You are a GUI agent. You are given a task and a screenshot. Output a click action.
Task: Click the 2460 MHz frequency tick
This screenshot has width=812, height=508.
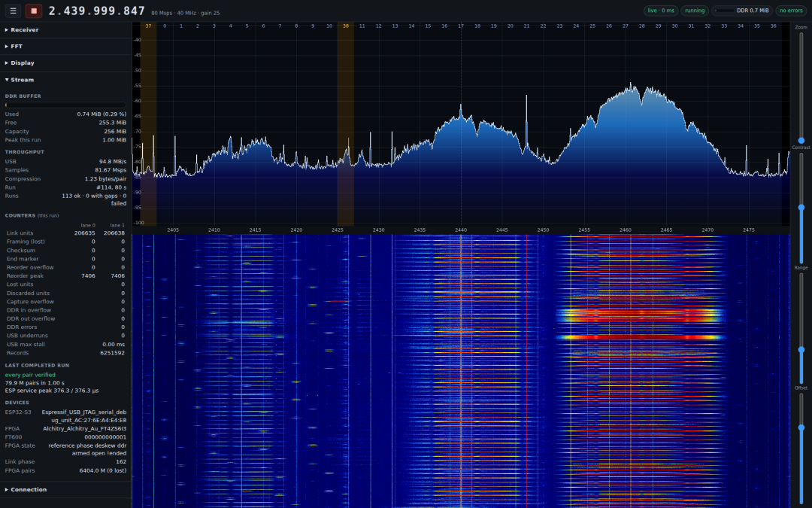point(625,230)
